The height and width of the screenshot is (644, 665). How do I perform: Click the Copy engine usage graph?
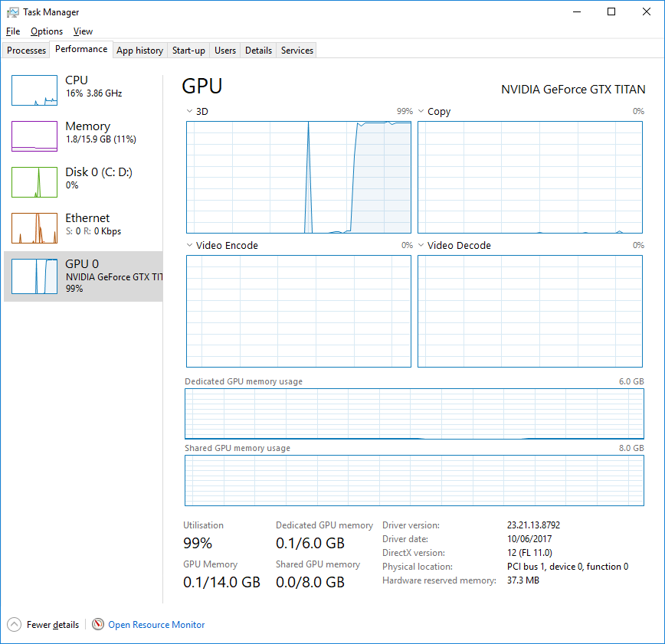pos(530,177)
